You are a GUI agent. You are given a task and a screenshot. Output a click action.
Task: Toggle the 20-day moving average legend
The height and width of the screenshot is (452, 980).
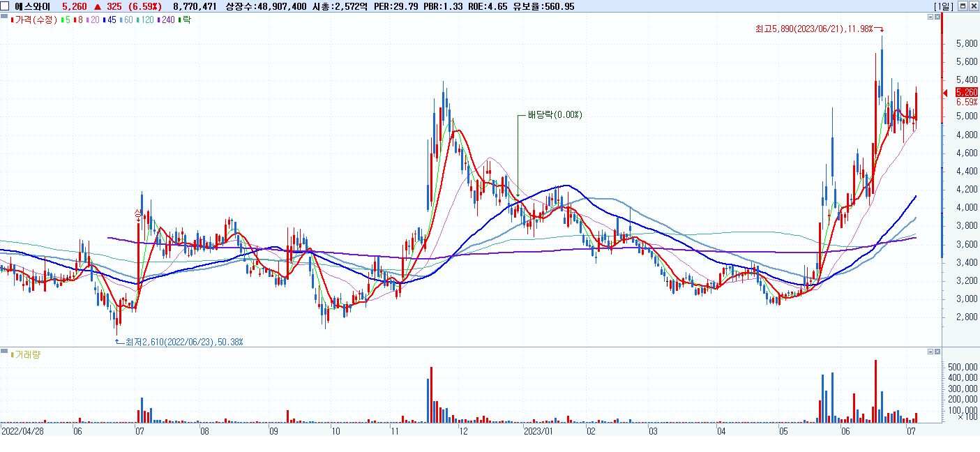click(93, 20)
